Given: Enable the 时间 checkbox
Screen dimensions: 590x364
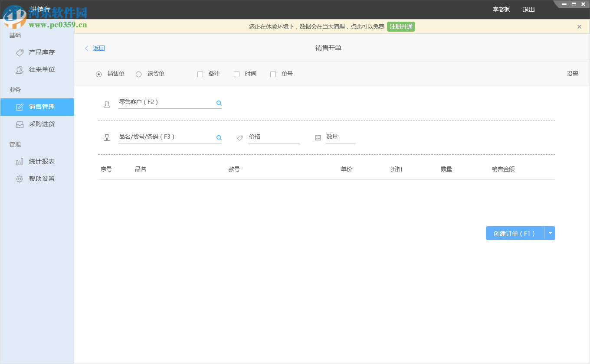Looking at the screenshot, I should tap(236, 74).
